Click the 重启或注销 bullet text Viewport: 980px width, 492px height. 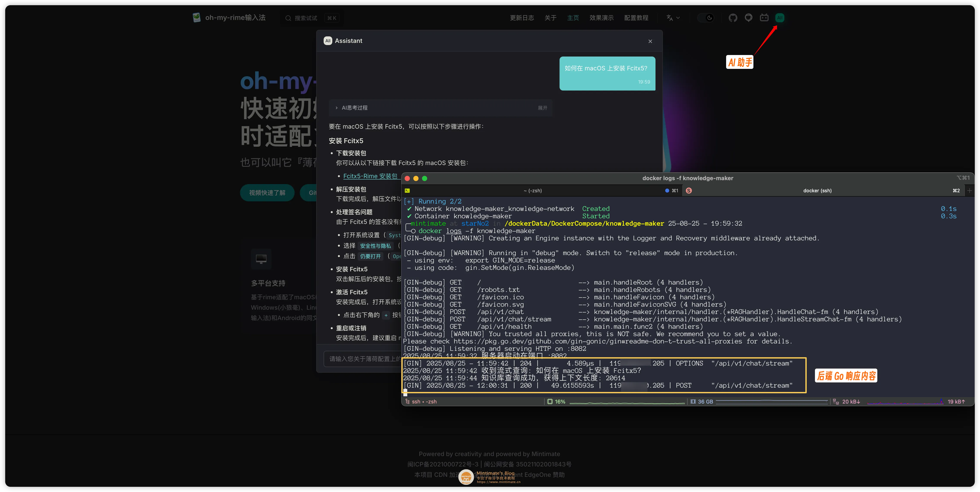(351, 328)
